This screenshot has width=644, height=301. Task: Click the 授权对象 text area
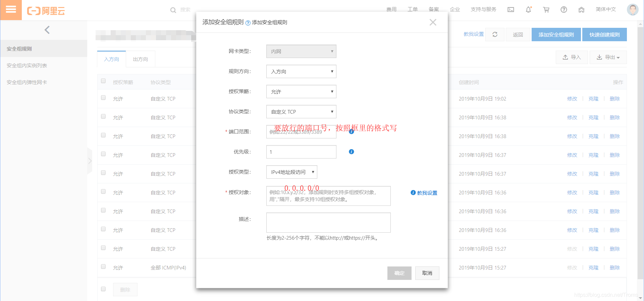click(328, 196)
